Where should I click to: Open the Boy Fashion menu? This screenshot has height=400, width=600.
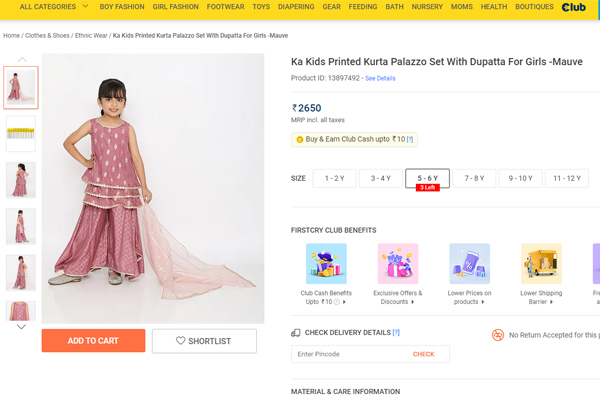pyautogui.click(x=122, y=7)
